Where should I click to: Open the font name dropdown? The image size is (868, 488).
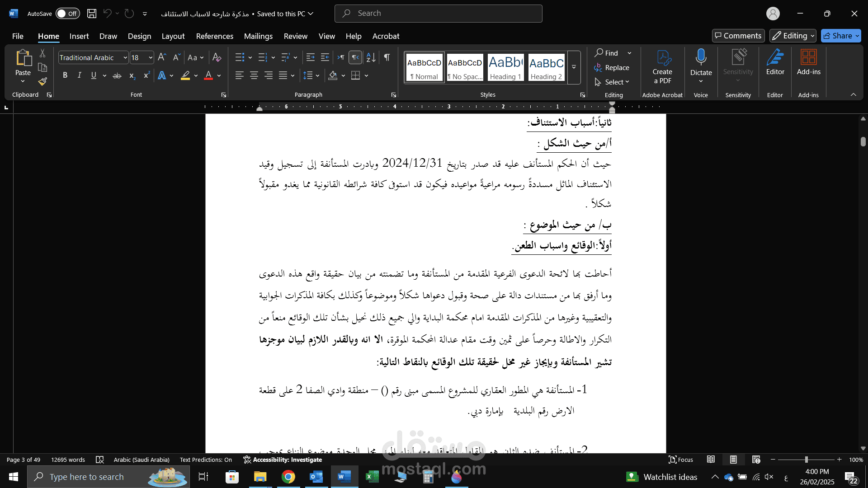[x=125, y=57]
